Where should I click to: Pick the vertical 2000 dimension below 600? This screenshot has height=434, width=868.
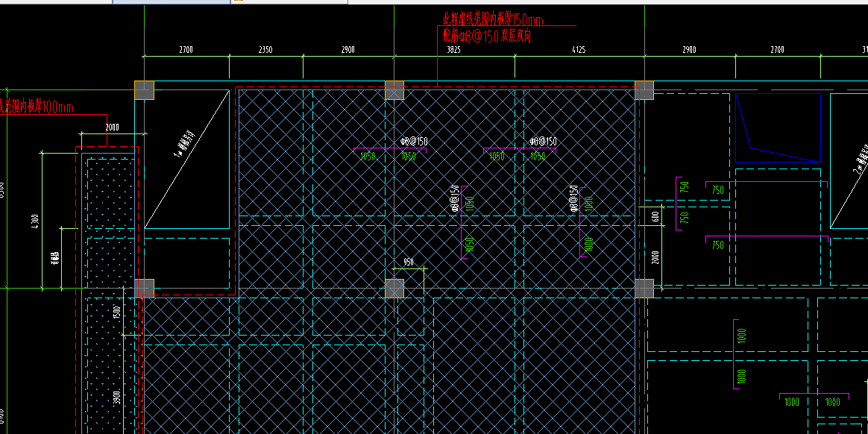[655, 258]
